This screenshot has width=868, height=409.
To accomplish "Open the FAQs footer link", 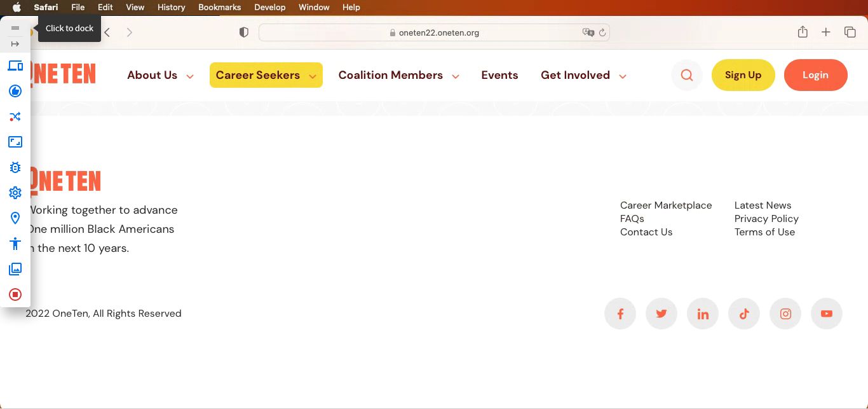I will 632,219.
